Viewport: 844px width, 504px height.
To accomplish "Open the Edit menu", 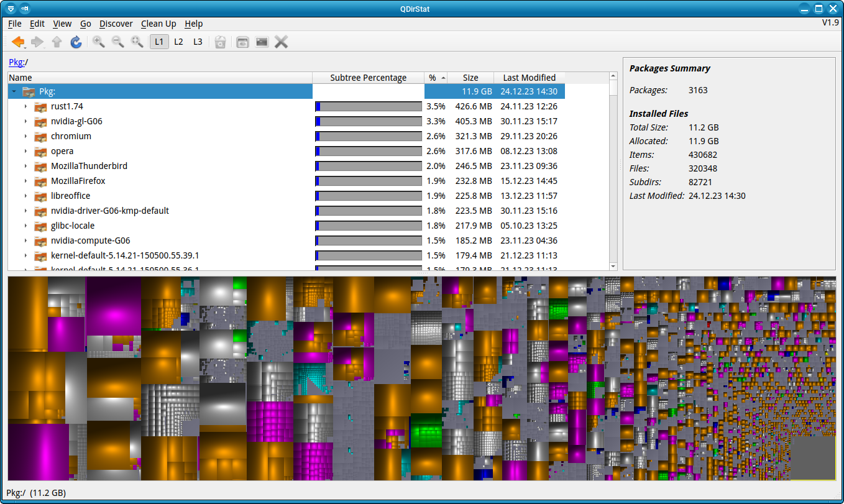I will click(37, 24).
